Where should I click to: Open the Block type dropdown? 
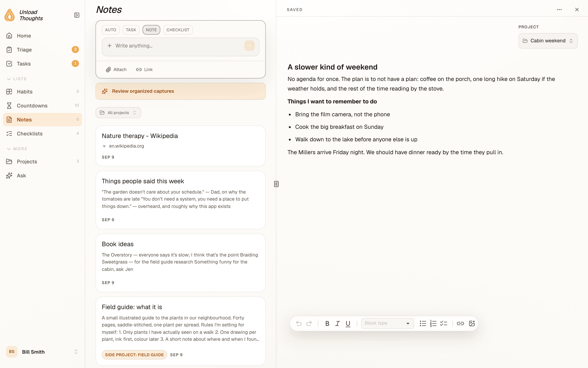pyautogui.click(x=388, y=323)
